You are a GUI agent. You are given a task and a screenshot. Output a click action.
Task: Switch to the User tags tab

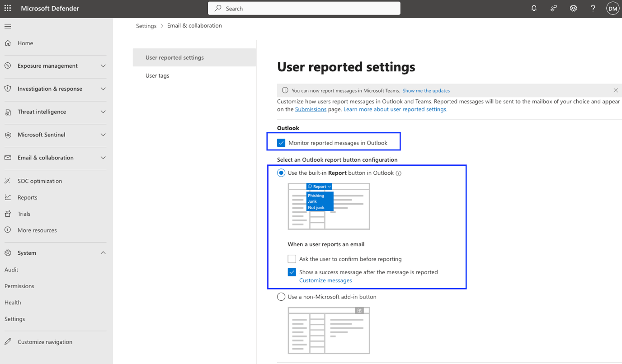[x=157, y=75]
